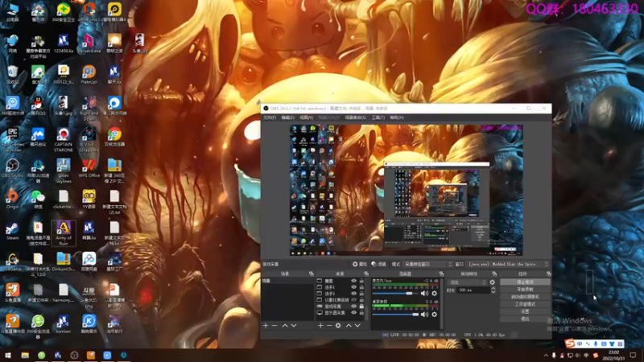The image size is (644, 362).
Task: Mute the mic/aux audio speaker icon
Action: tap(424, 294)
